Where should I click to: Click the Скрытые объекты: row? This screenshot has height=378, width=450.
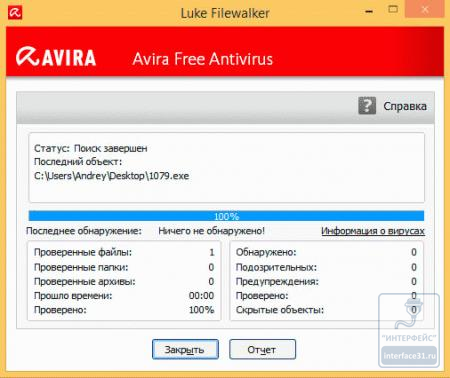pos(326,310)
